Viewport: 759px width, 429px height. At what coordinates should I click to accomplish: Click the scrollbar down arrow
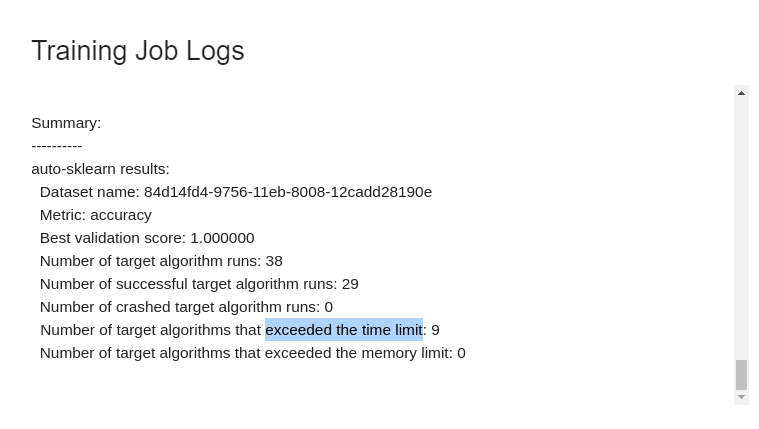741,397
